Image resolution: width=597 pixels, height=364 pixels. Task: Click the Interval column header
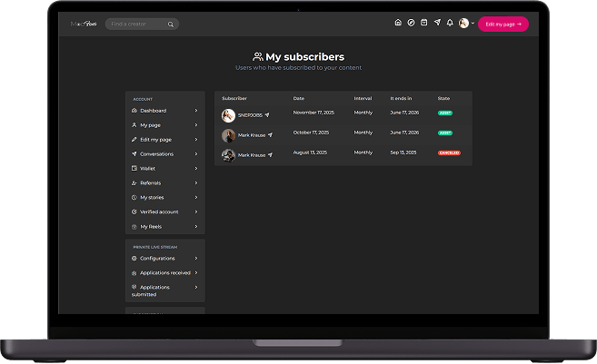pos(363,98)
